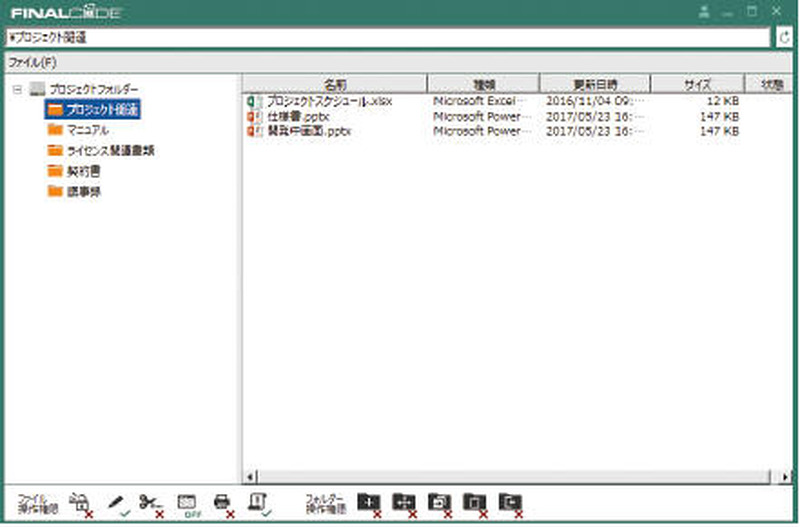Click the last folder operation icon in toolbar
Viewport: 800px width, 527px height.
(510, 503)
